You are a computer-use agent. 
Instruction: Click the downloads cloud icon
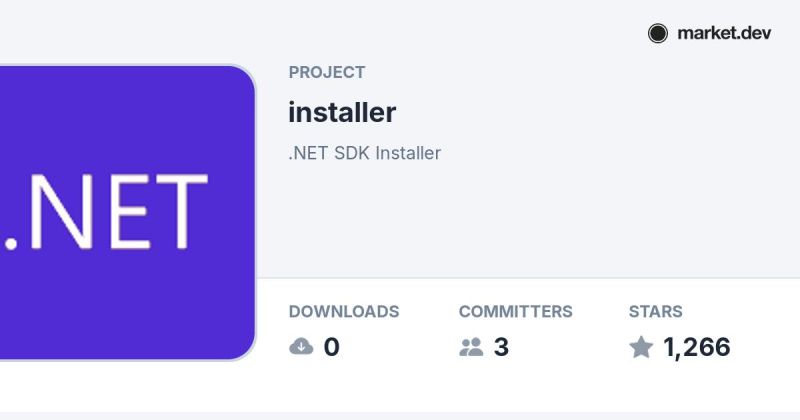click(x=301, y=347)
